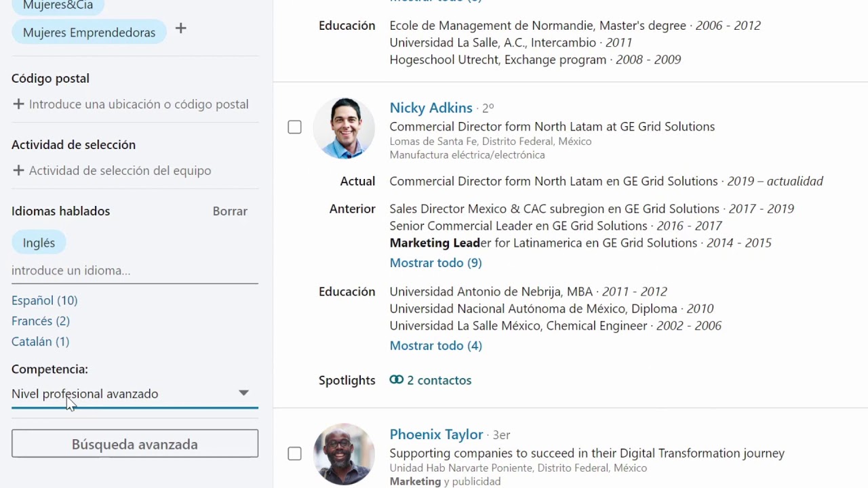
Task: Click the Búsqueda avanzada button
Action: pyautogui.click(x=134, y=444)
